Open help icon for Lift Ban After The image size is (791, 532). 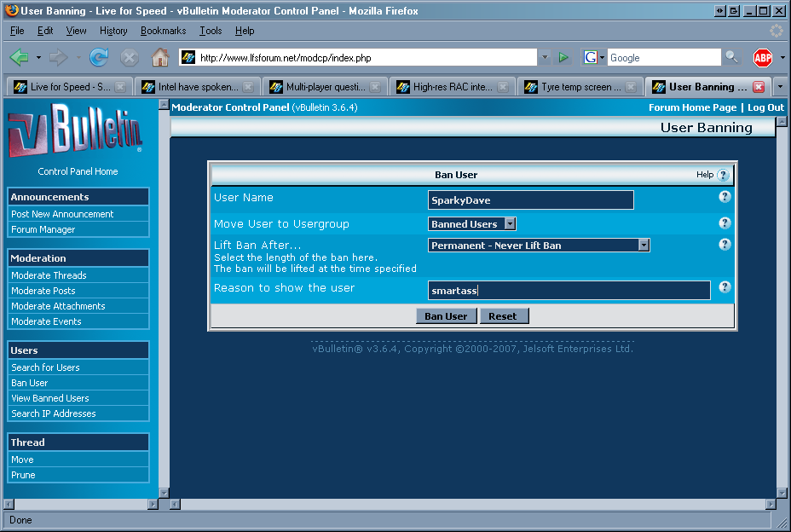pos(725,245)
